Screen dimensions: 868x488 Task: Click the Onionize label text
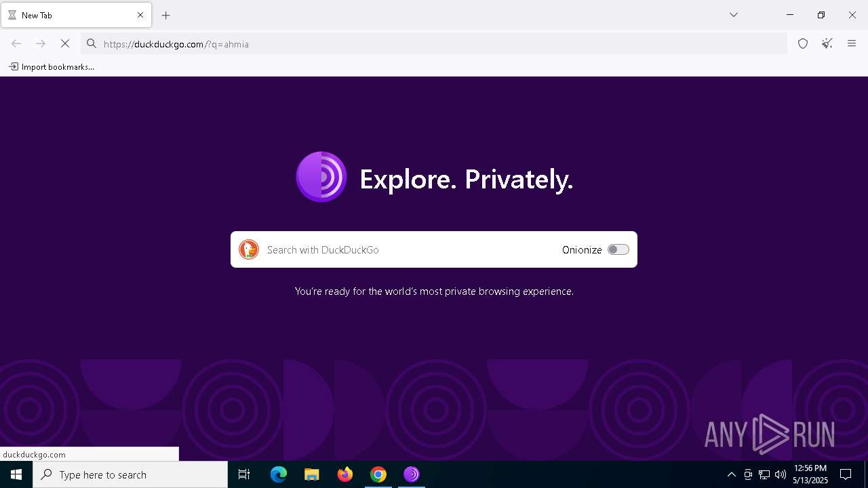coord(582,249)
